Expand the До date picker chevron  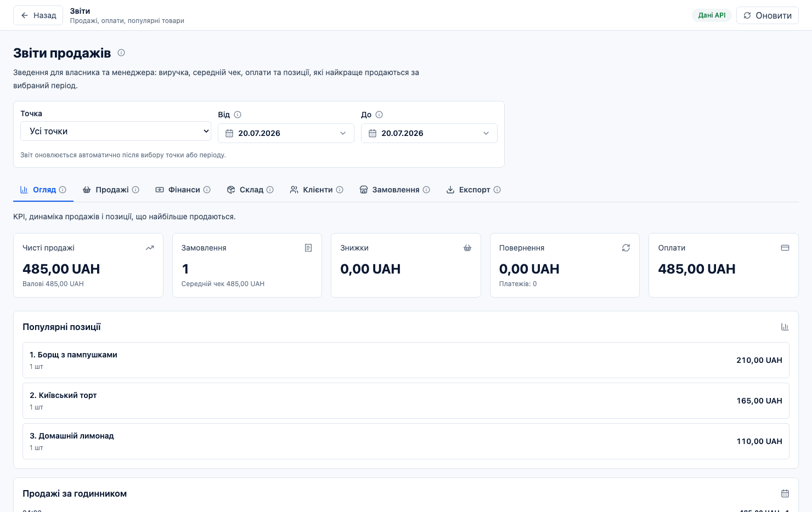486,133
